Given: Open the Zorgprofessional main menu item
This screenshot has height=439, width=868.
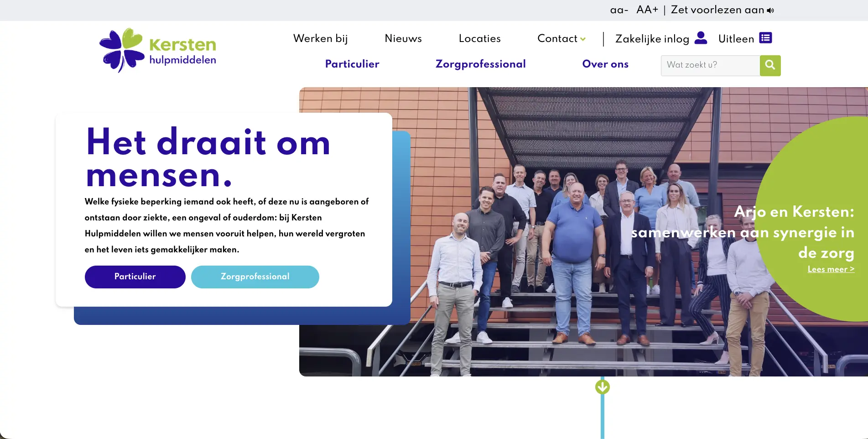Looking at the screenshot, I should point(481,64).
